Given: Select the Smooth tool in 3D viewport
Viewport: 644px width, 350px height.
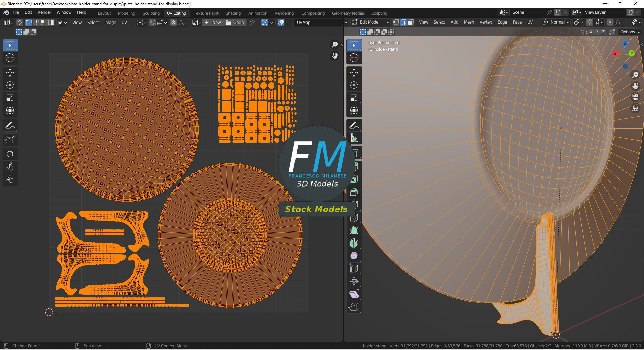Looking at the screenshot, I should point(354,256).
